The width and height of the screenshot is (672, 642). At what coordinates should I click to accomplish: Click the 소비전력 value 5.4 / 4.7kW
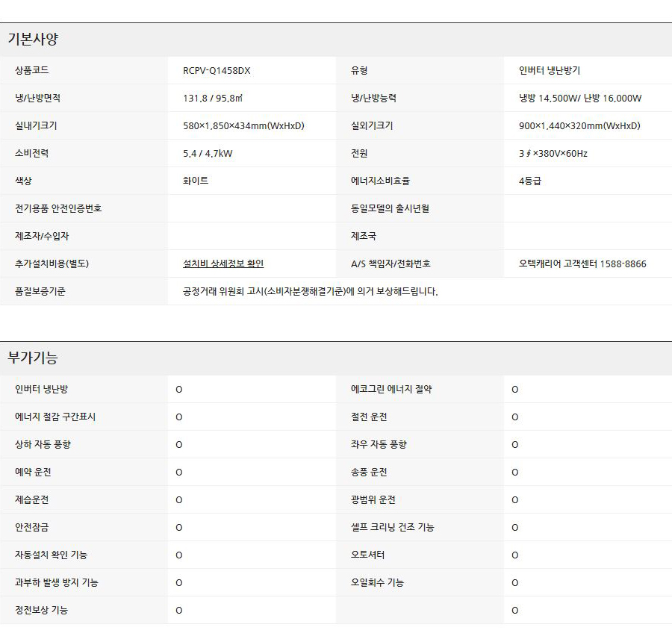click(208, 153)
